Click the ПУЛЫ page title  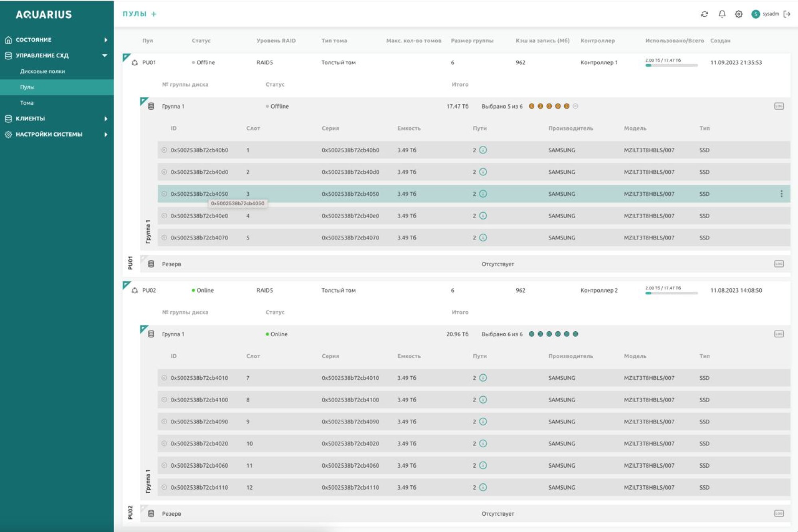(x=134, y=14)
